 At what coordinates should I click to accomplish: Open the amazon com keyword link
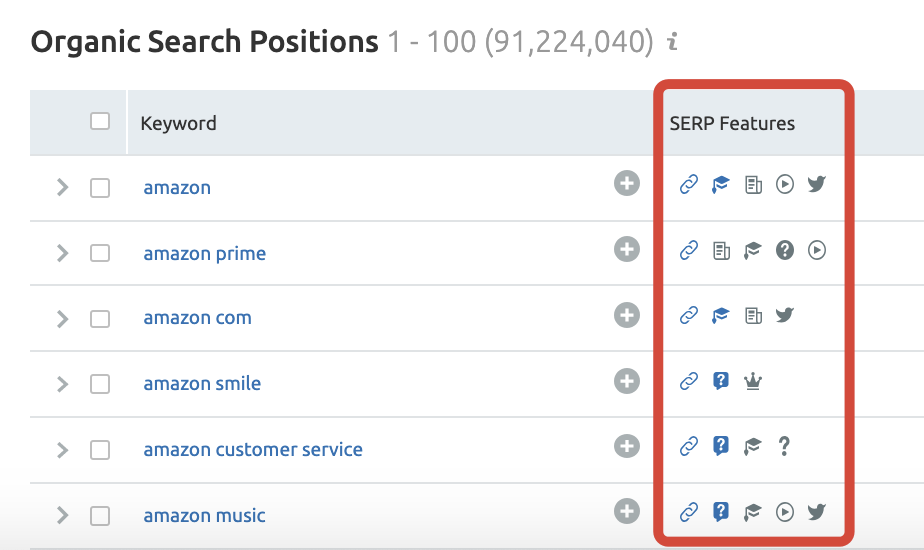pyautogui.click(x=197, y=318)
